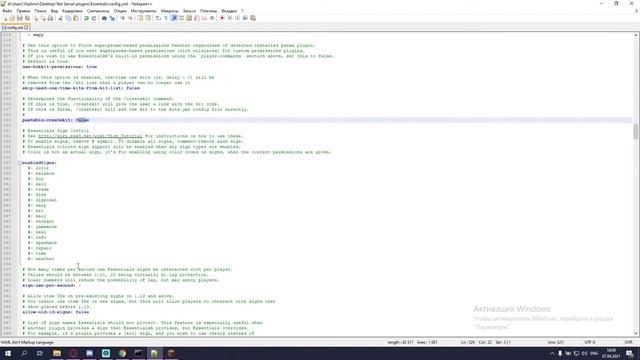Open the user defined language icon
640x360 pixels.
pyautogui.click(x=181, y=18)
